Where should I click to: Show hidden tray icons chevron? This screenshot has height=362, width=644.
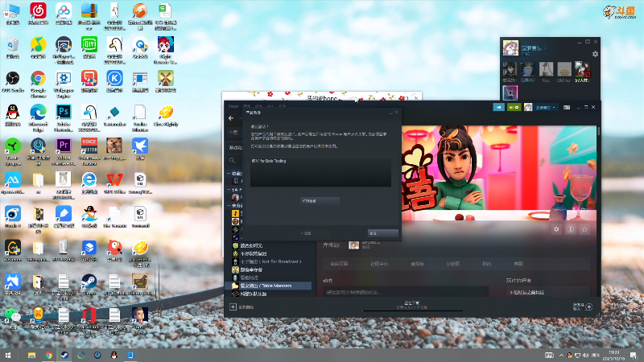(561, 355)
